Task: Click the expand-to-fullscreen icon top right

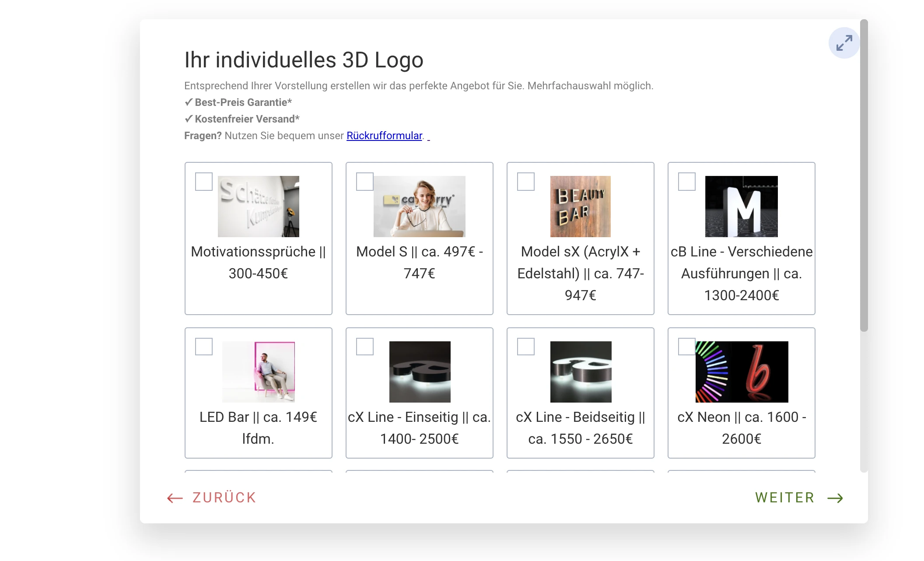Action: point(843,42)
